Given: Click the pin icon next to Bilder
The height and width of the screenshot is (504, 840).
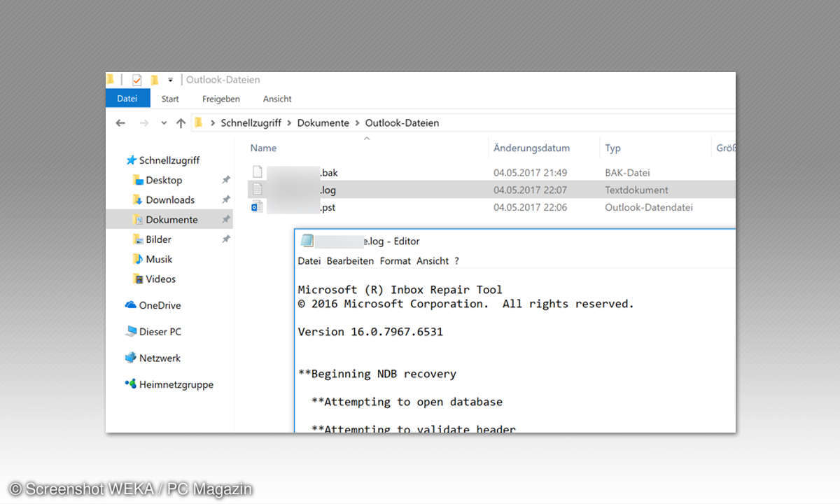Looking at the screenshot, I should pos(226,239).
